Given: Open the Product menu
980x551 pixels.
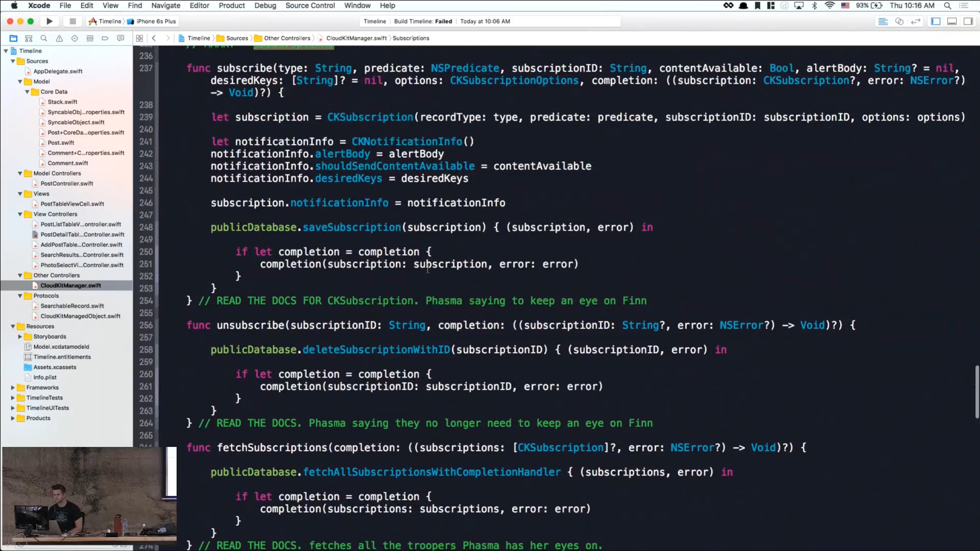Looking at the screenshot, I should tap(232, 5).
